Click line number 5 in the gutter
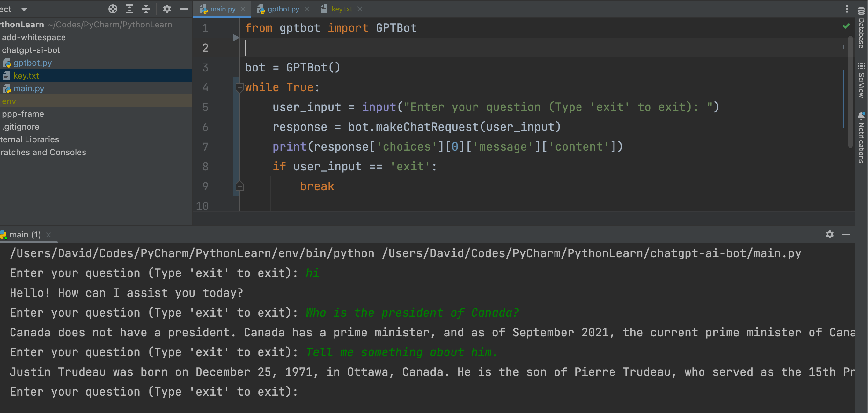The image size is (868, 413). [x=205, y=107]
